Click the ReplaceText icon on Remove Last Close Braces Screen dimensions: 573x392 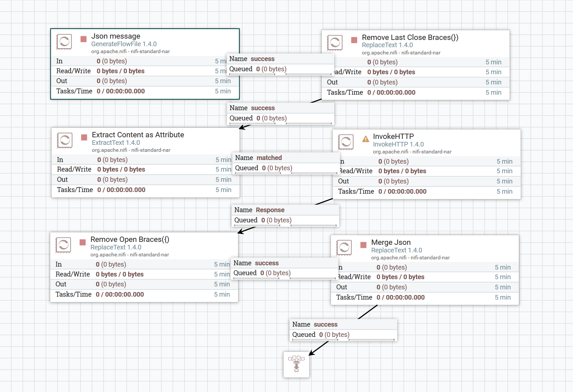coord(334,43)
